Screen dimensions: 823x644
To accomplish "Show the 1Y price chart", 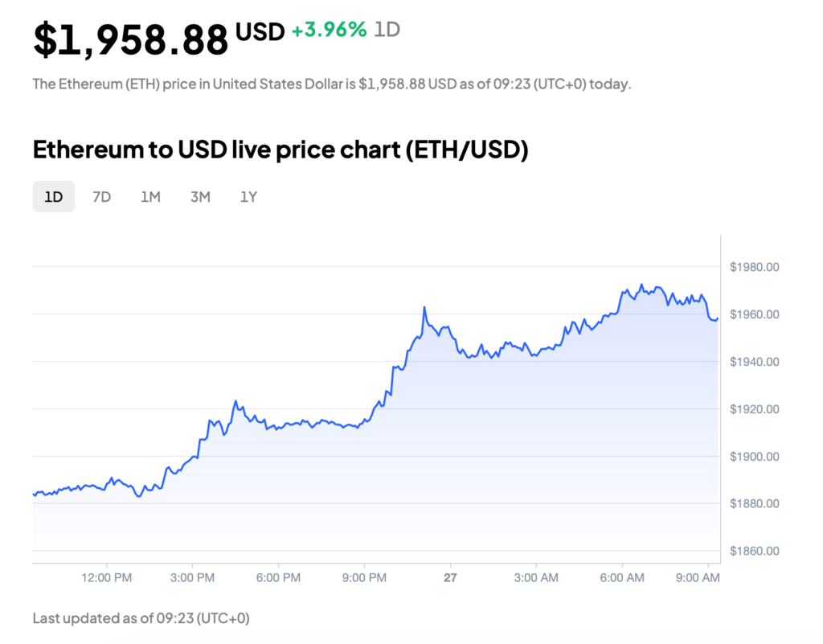I will 248,197.
